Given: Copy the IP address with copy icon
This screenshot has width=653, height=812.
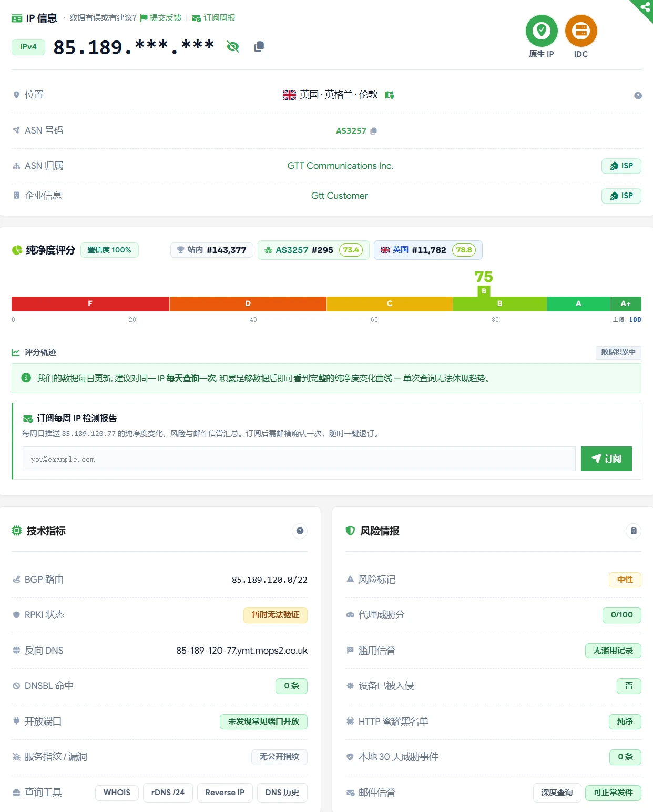Looking at the screenshot, I should click(259, 47).
